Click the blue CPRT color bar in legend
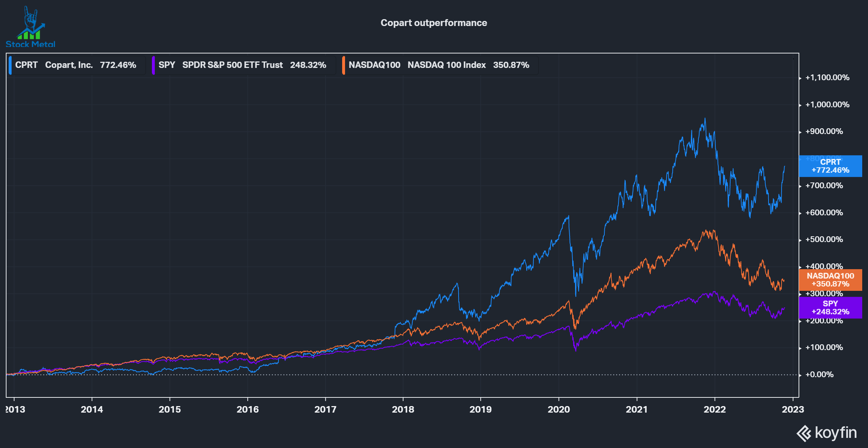Screen dimensions: 868x448 coord(10,65)
